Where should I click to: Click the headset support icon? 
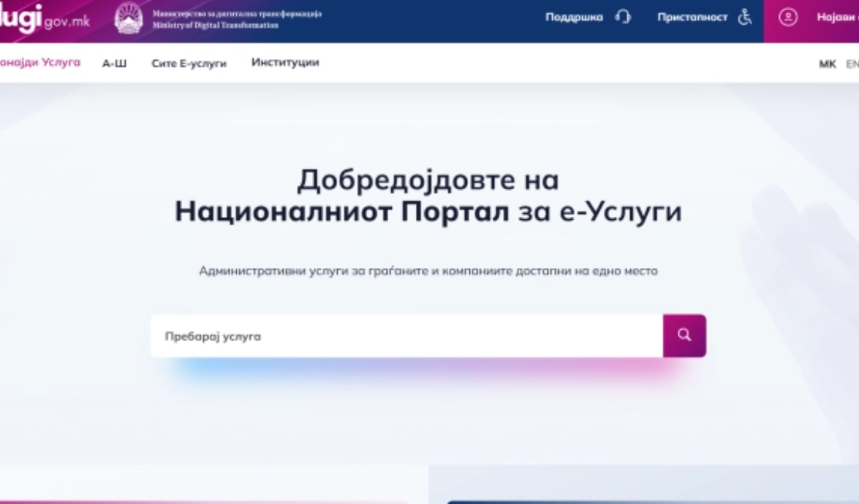tap(623, 18)
